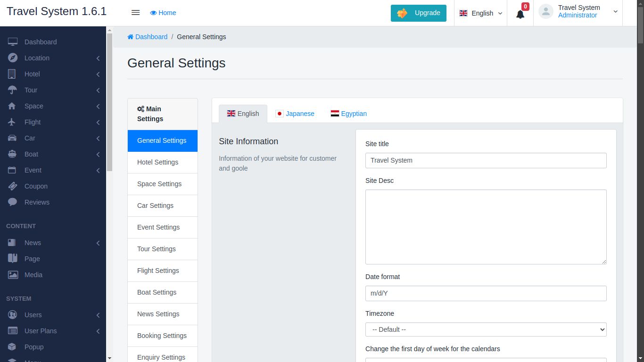This screenshot has width=644, height=362.
Task: Click the Reviews speech bubble icon
Action: point(13,202)
